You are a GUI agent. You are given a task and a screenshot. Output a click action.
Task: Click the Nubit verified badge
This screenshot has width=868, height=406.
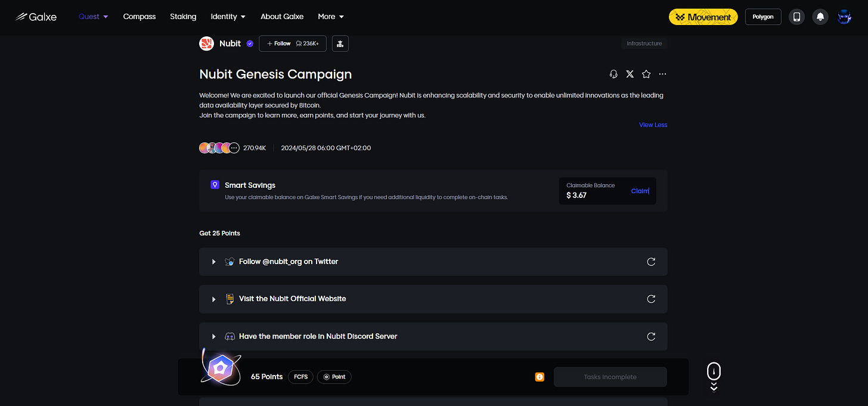pos(250,44)
